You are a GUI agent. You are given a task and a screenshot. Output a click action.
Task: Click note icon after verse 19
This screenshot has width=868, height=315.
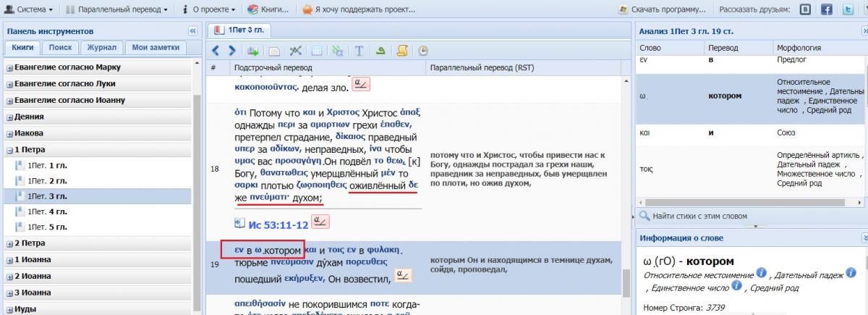pyautogui.click(x=403, y=276)
